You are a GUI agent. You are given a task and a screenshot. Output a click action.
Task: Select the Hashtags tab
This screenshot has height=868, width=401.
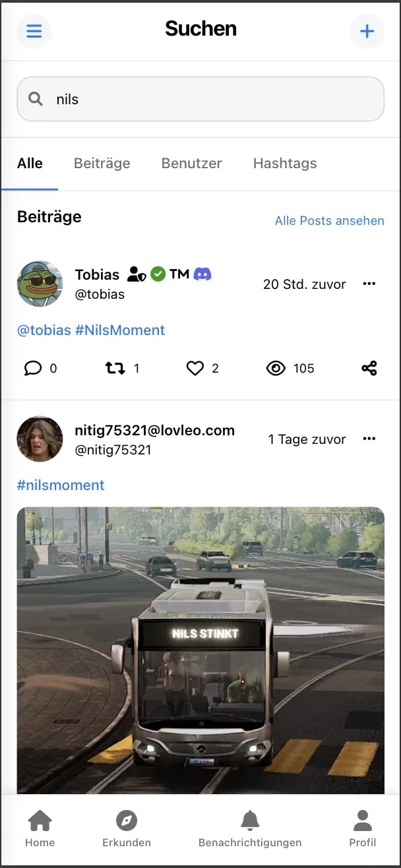(285, 164)
